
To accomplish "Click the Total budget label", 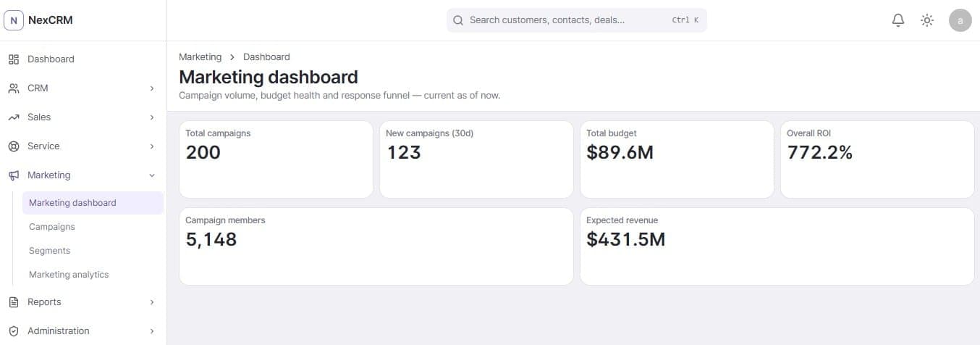I will (x=612, y=133).
